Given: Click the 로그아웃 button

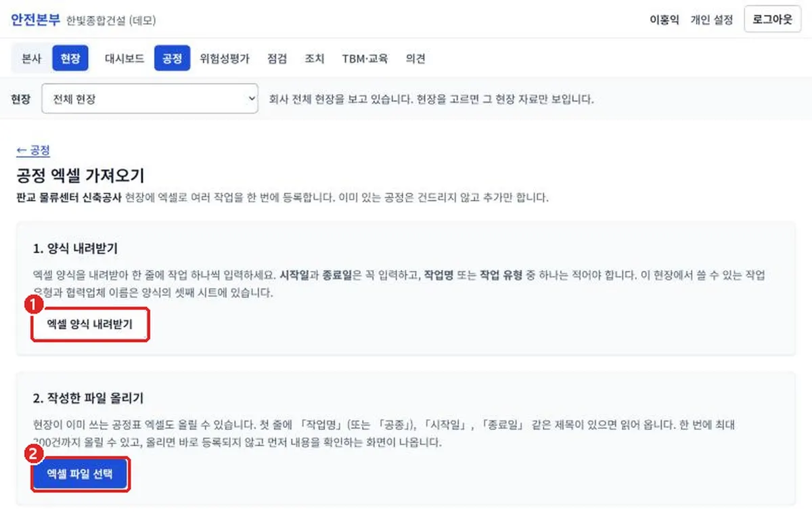Looking at the screenshot, I should 772,19.
